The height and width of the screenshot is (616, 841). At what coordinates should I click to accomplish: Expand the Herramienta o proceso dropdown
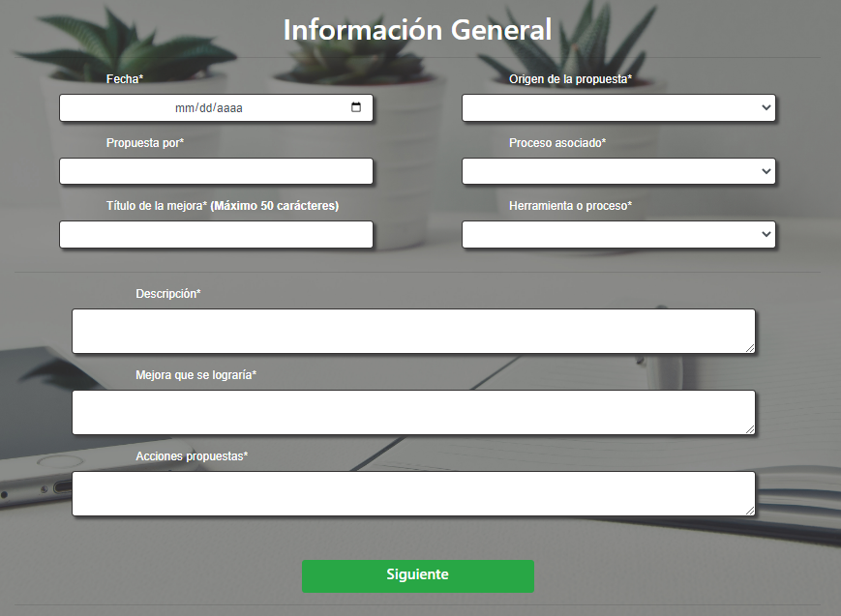point(618,235)
